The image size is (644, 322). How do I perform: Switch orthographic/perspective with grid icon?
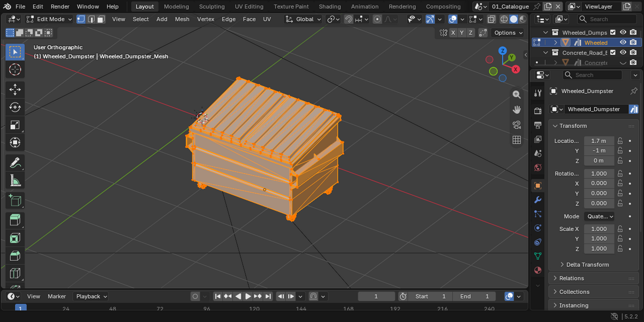517,140
